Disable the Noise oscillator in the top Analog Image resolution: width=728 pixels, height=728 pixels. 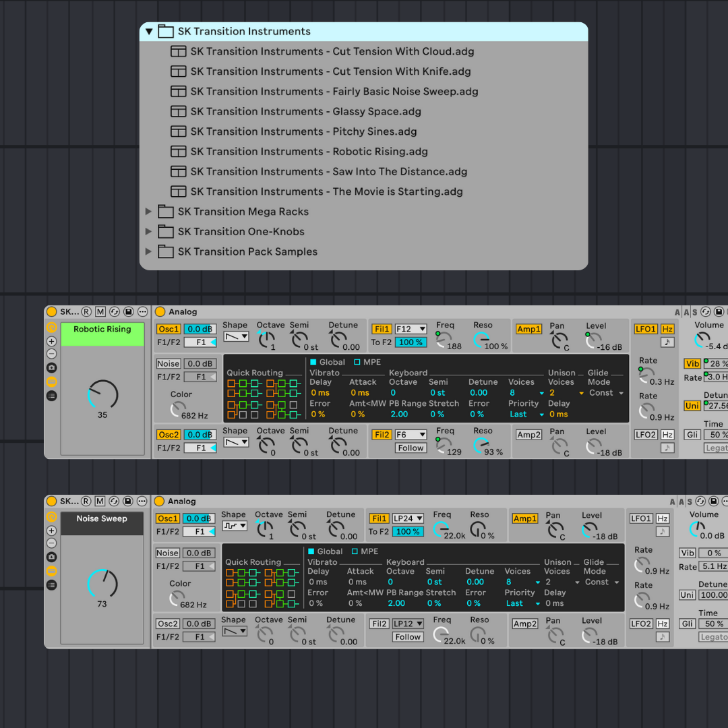point(167,363)
